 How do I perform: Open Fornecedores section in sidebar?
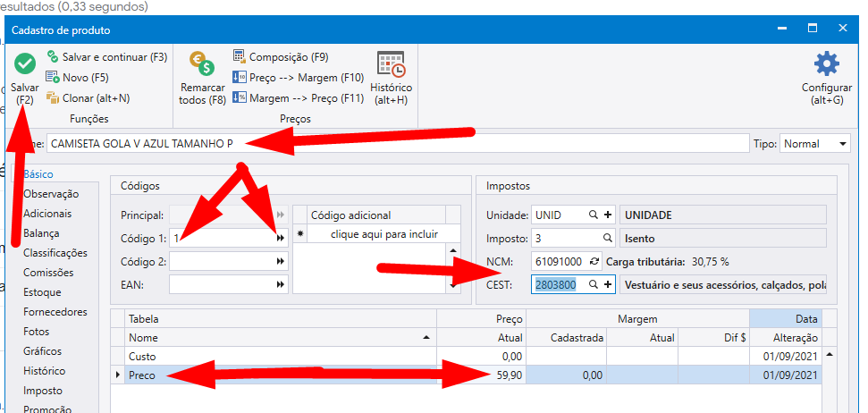coord(55,312)
